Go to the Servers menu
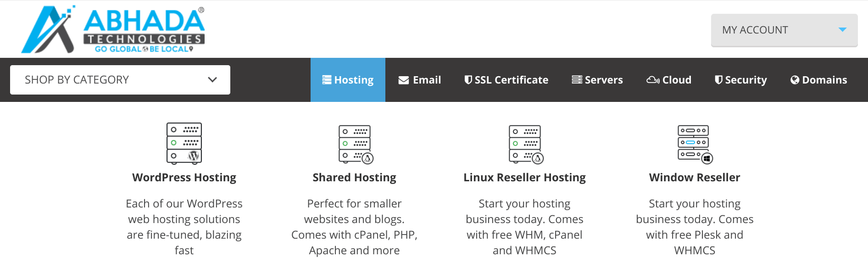This screenshot has height=263, width=868. tap(597, 80)
